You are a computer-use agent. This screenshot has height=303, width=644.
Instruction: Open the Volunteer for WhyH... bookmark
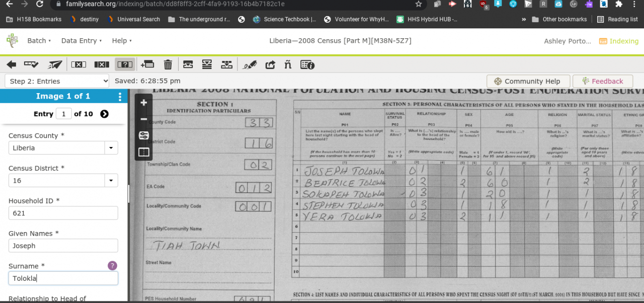356,20
